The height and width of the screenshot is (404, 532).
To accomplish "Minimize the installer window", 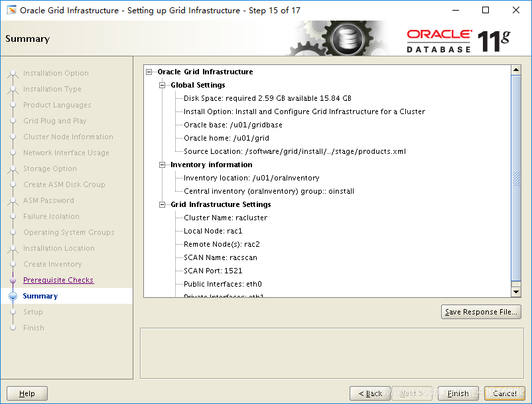I will [x=456, y=10].
